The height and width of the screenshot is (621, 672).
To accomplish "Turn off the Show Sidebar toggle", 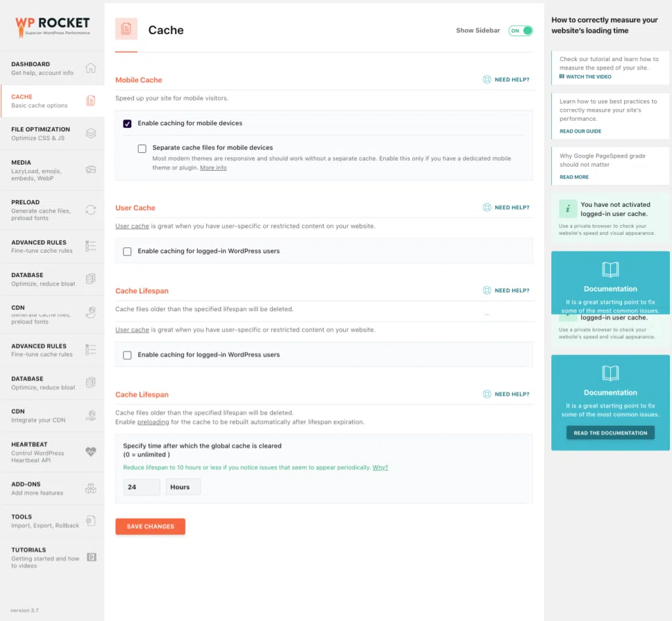I will click(520, 30).
